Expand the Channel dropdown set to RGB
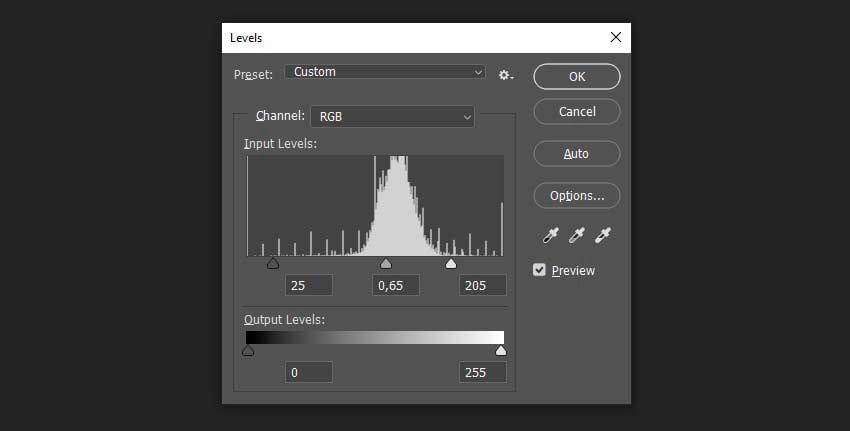 tap(392, 117)
